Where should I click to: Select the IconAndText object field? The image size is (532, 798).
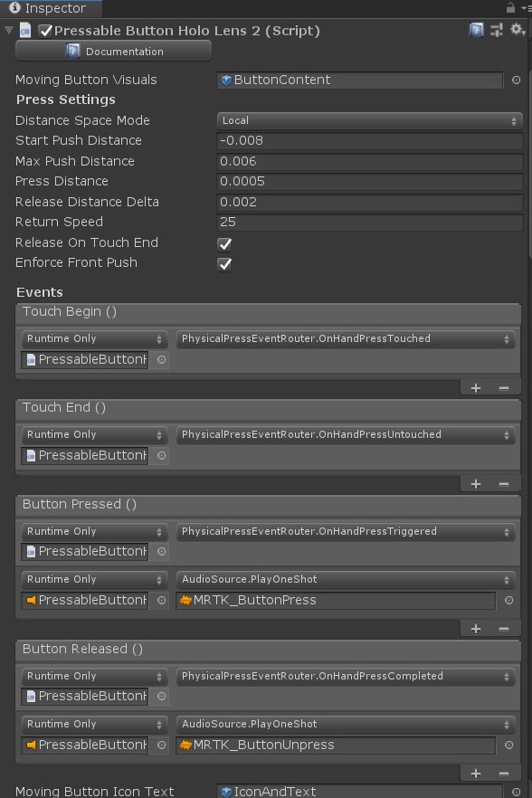point(359,792)
